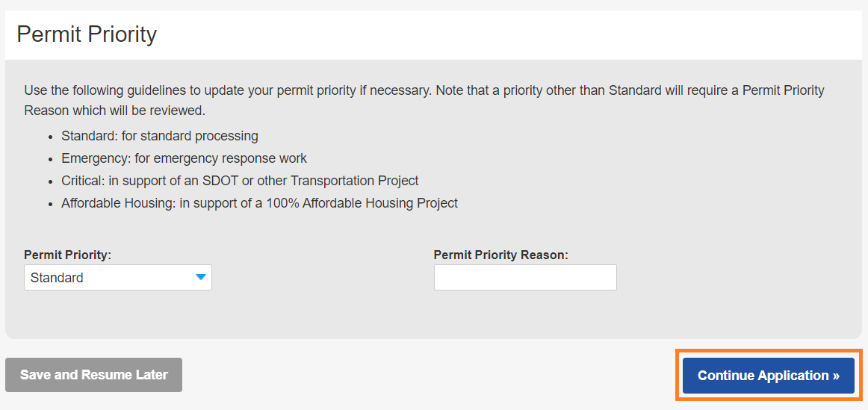Click into the Permit Priority Reason field

coord(525,277)
